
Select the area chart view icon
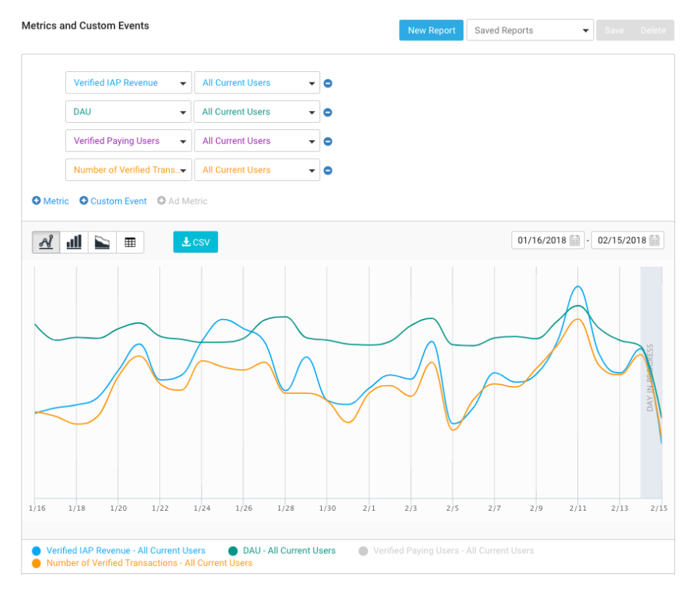[x=102, y=242]
